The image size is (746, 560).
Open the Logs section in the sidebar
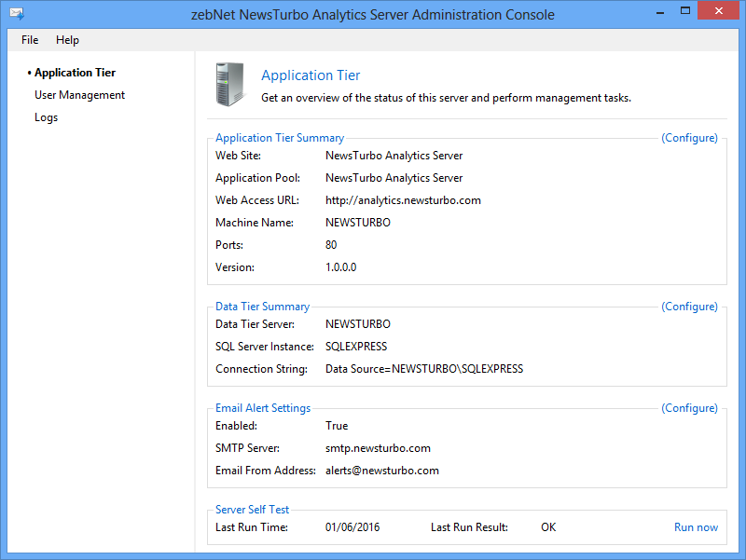pos(46,117)
